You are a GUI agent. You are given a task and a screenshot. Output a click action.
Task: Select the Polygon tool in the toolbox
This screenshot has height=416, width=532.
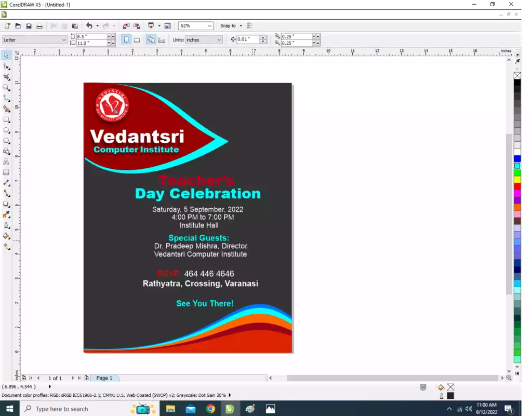pyautogui.click(x=6, y=141)
